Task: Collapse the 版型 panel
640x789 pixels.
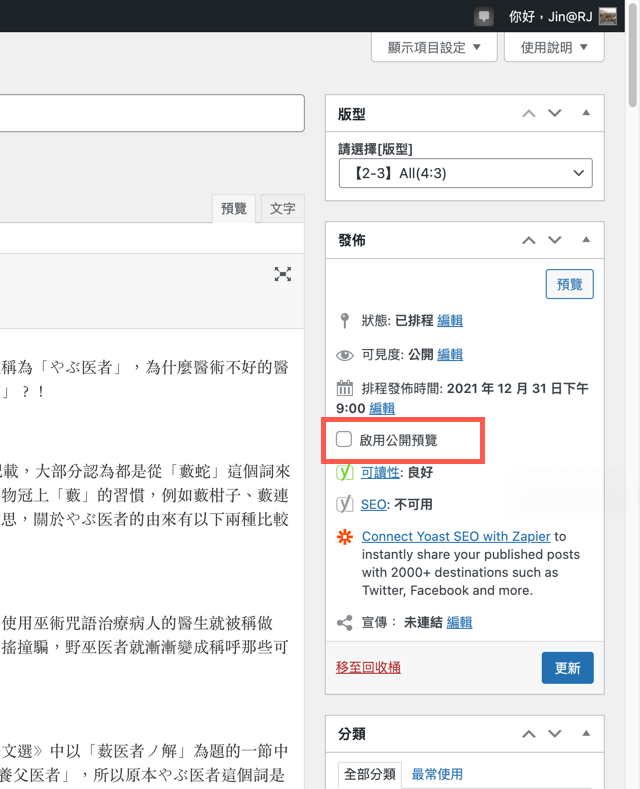Action: coord(586,113)
